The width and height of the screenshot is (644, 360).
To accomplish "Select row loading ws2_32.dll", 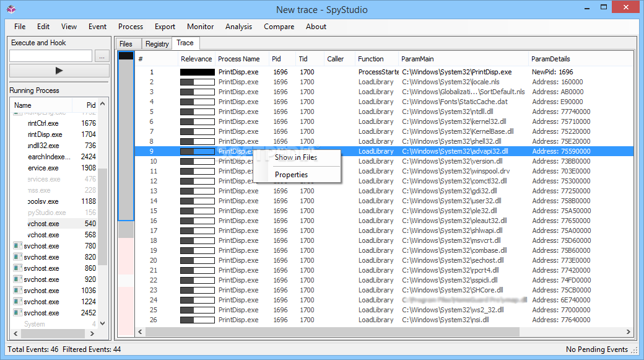I will tap(384, 310).
